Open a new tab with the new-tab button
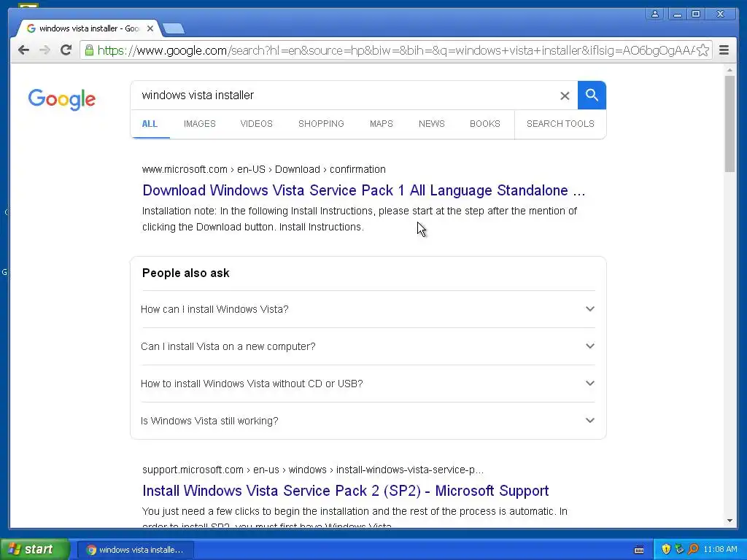The width and height of the screenshot is (747, 560). click(x=174, y=29)
